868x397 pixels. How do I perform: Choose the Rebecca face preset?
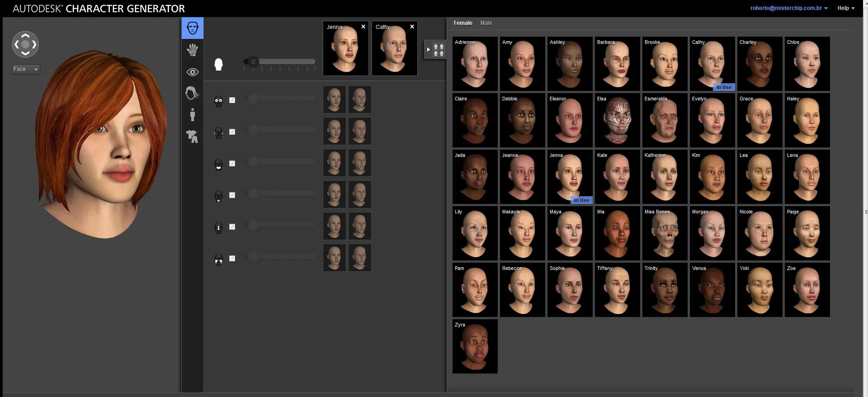[x=523, y=290]
